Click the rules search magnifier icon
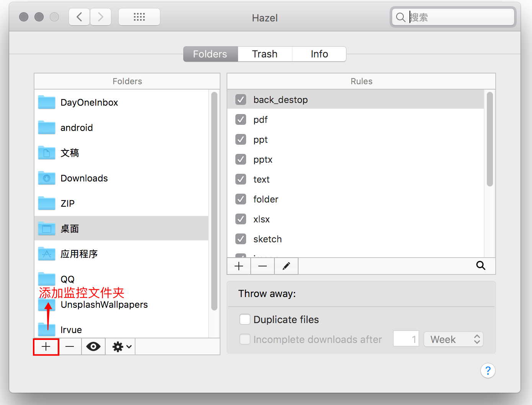Viewport: 532px width, 405px height. (481, 266)
